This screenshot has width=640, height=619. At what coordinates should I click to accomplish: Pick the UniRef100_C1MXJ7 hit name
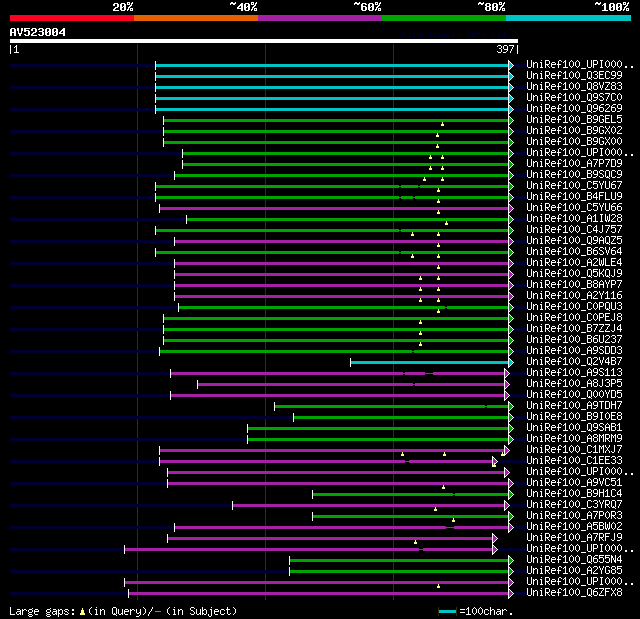coord(574,450)
